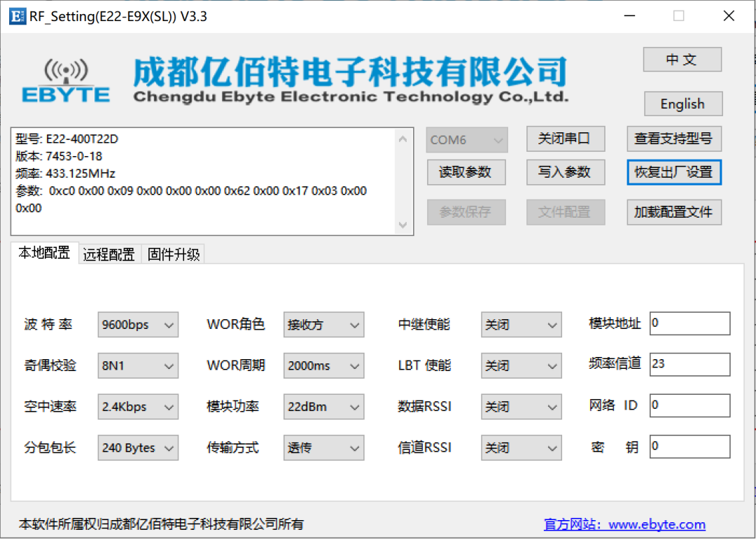Open the 数据RSSI dropdown
Viewport: 756px width, 539px height.
(x=521, y=407)
